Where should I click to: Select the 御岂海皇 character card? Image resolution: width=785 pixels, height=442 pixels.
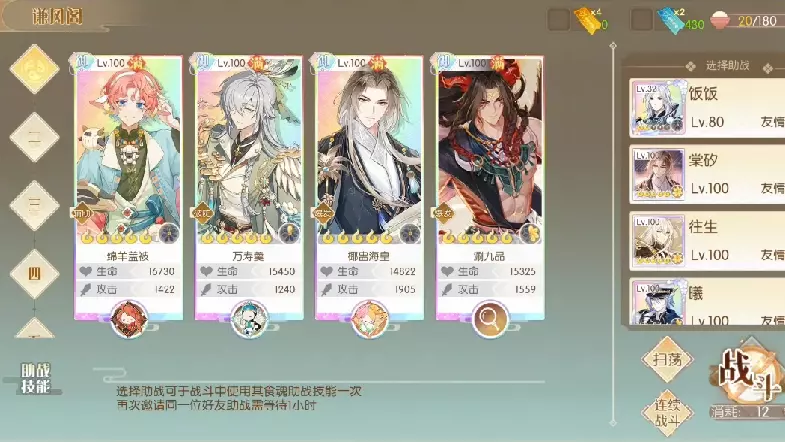click(x=369, y=187)
